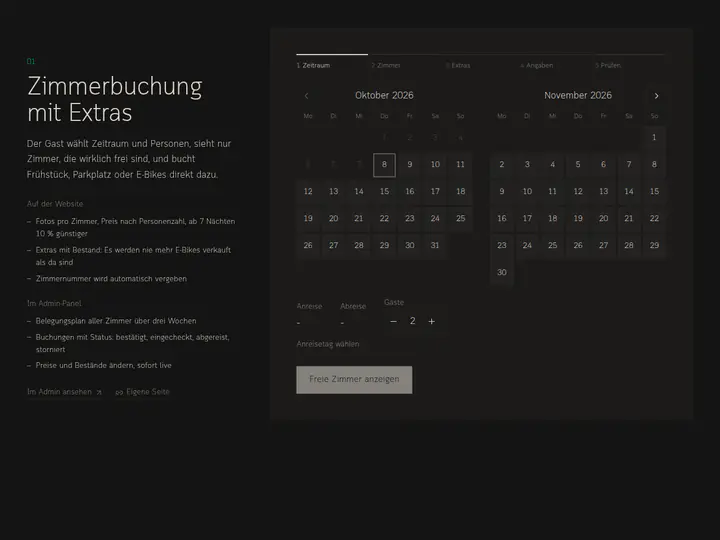Pick October 31 date cell
This screenshot has height=540, width=720.
[x=435, y=246]
